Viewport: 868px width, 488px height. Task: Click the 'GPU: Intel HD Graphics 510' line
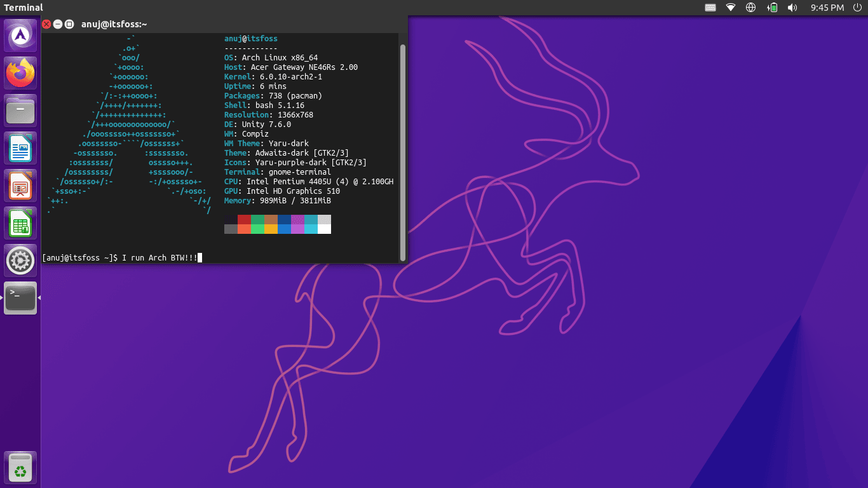(282, 191)
